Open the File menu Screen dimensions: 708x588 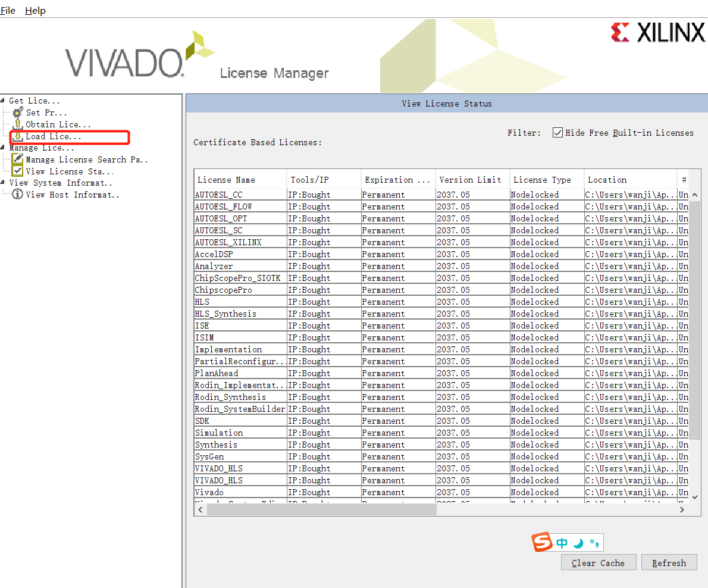click(8, 10)
